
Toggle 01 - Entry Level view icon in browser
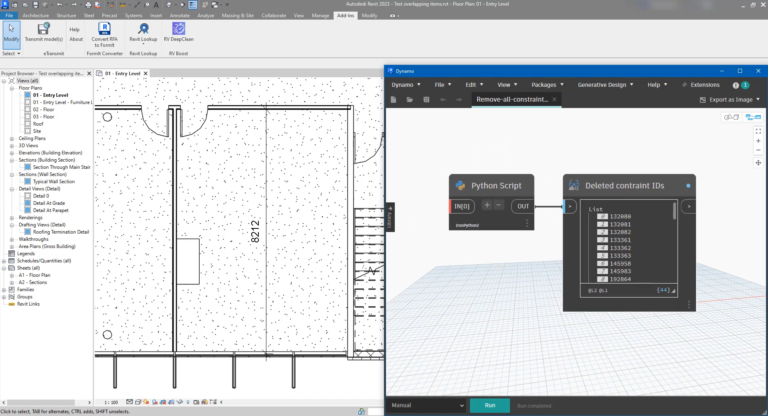point(27,95)
